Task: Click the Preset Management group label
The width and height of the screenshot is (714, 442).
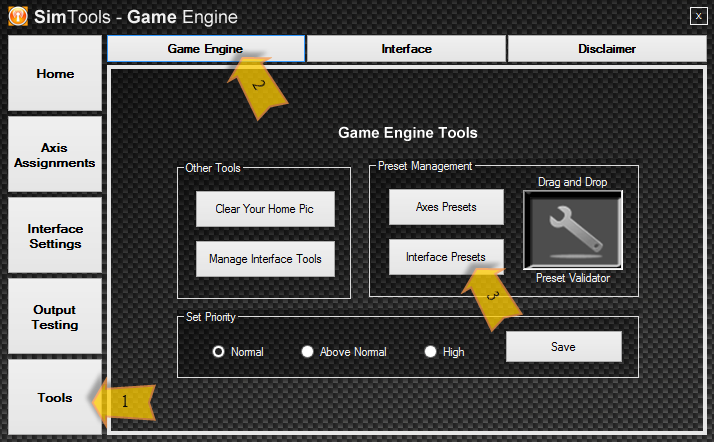Action: coord(425,166)
